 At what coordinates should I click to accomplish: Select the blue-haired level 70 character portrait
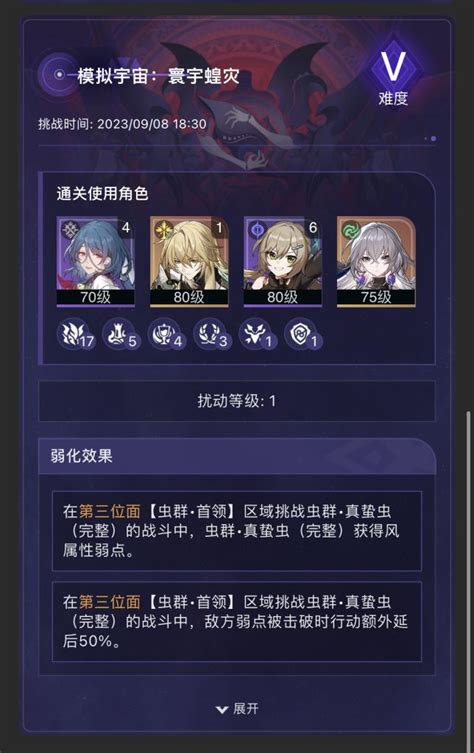point(96,261)
